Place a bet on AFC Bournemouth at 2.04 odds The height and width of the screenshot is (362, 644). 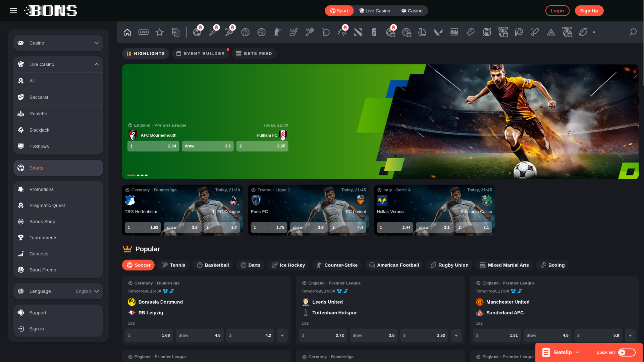click(x=153, y=146)
